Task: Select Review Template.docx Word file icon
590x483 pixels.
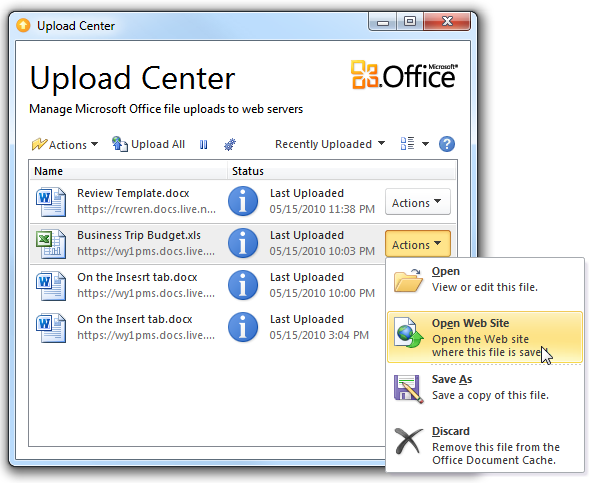Action: click(51, 202)
